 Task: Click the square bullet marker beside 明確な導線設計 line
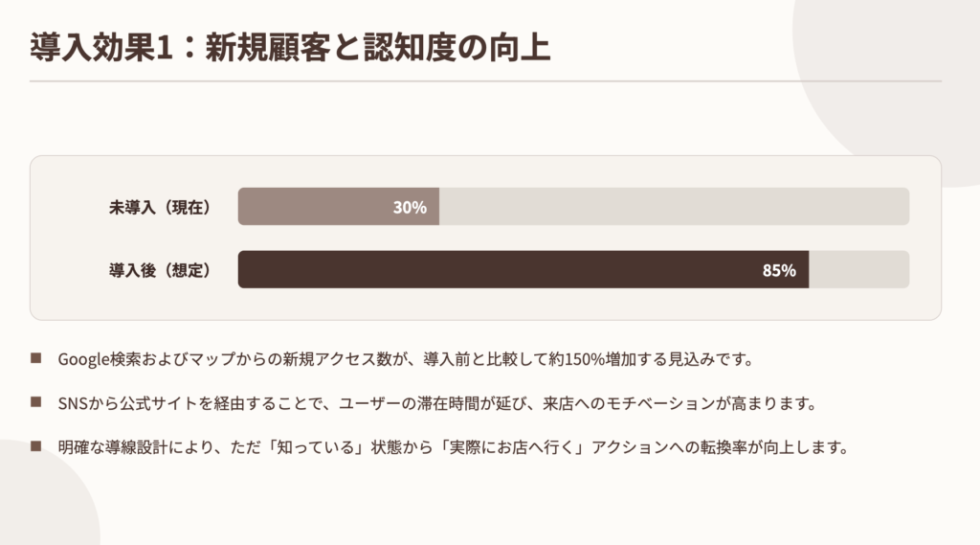click(36, 446)
